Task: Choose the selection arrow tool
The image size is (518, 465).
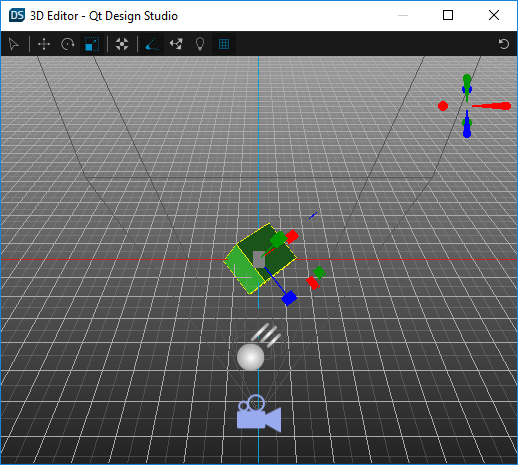Action: point(14,44)
